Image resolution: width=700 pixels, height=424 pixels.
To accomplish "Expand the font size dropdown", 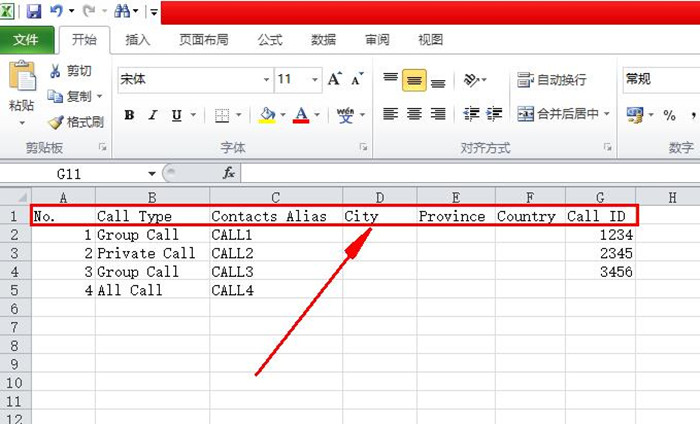I will 315,80.
